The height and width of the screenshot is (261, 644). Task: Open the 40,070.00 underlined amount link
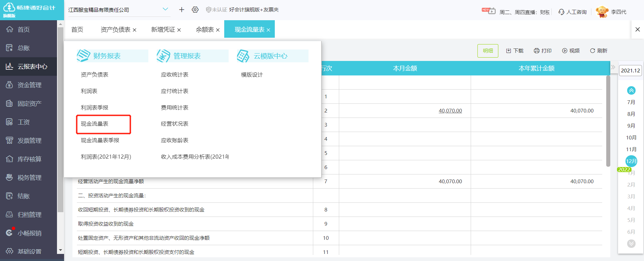[x=450, y=111]
